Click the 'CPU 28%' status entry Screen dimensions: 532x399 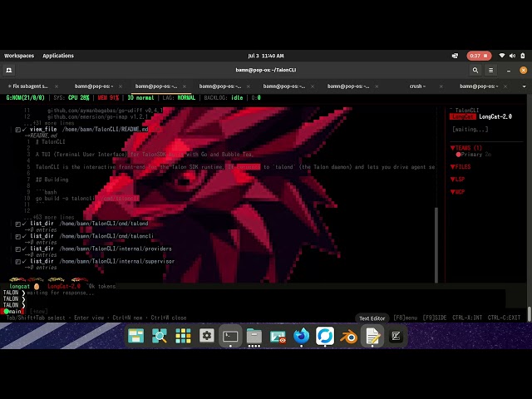pyautogui.click(x=78, y=98)
